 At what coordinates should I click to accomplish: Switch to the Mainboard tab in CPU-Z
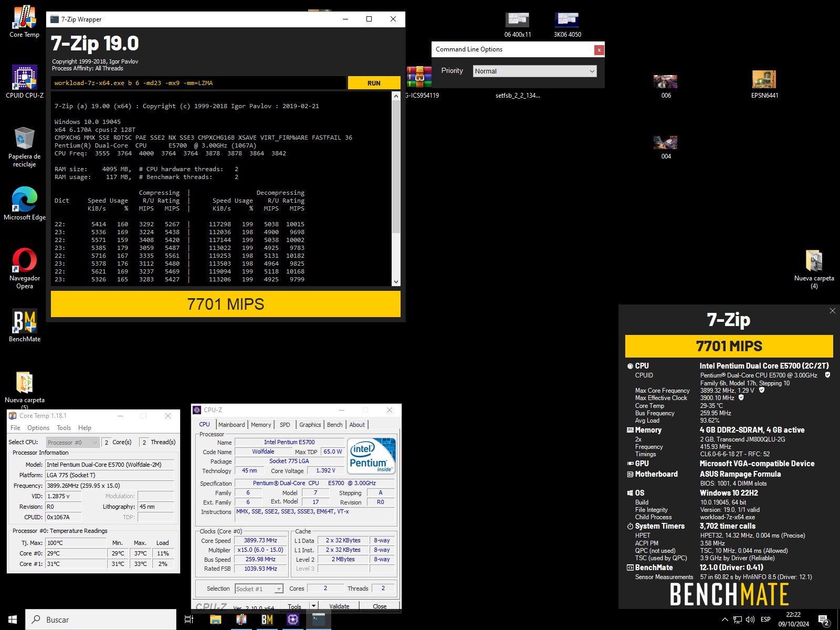pos(232,425)
